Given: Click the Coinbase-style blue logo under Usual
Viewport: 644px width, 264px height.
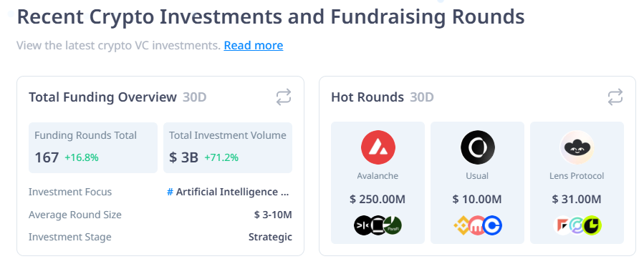Looking at the screenshot, I should coord(492,225).
